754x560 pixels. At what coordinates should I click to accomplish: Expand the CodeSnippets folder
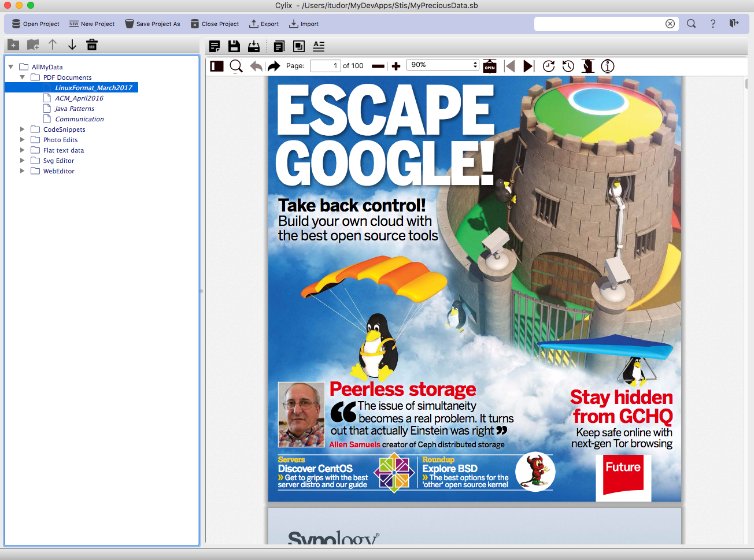(23, 129)
